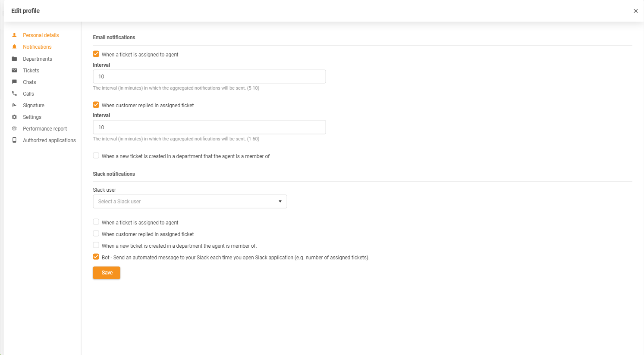Click the Authorized applications phone icon
Viewport: 644px width, 355px height.
click(14, 140)
